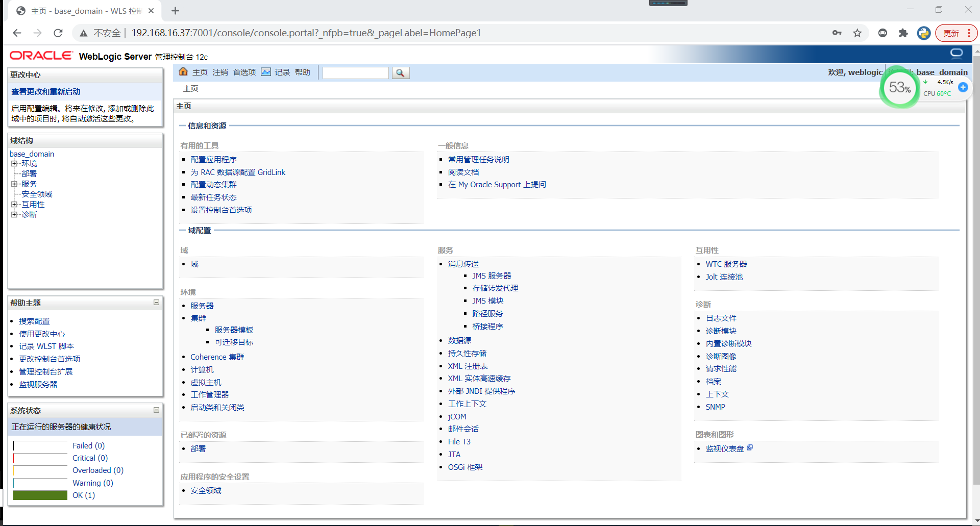This screenshot has width=980, height=526.
Task: Open 为 RAC 数据源配置 GridLink link
Action: point(238,172)
